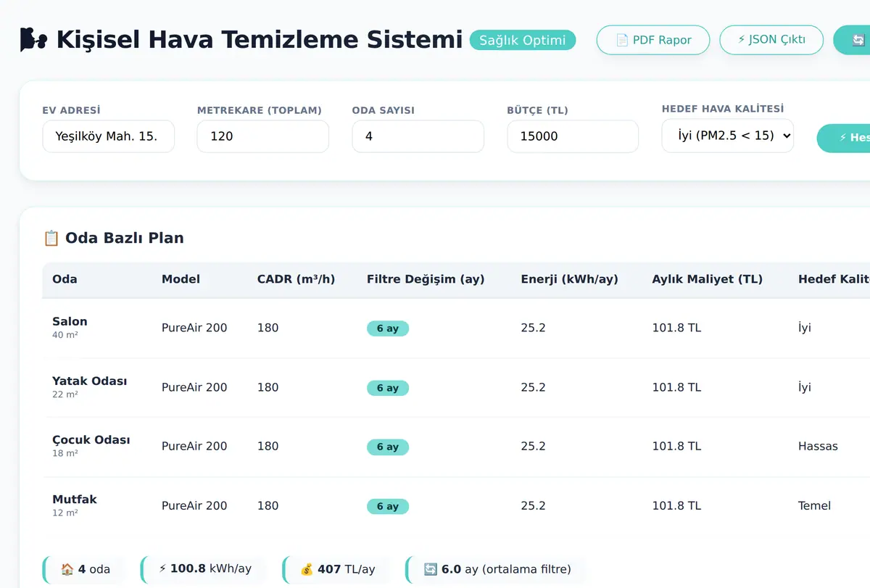The width and height of the screenshot is (870, 588).
Task: Click the 180 CADR value in Yatak Odası row
Action: [268, 387]
